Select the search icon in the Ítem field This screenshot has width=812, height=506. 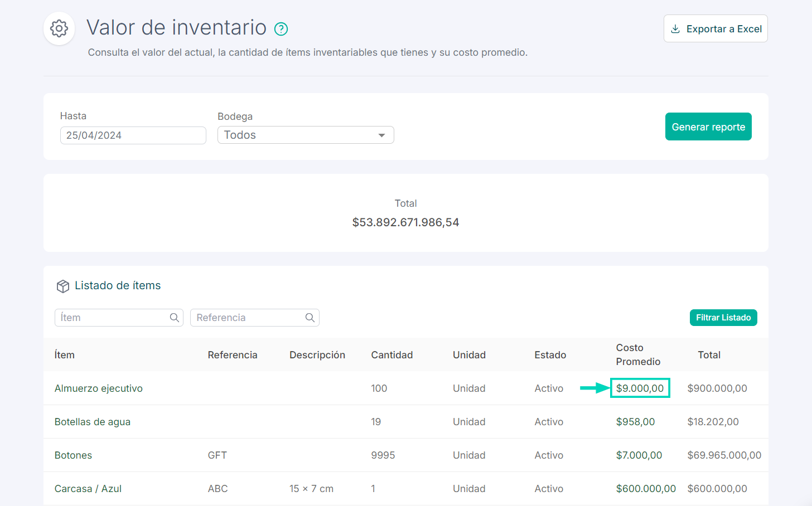tap(175, 317)
